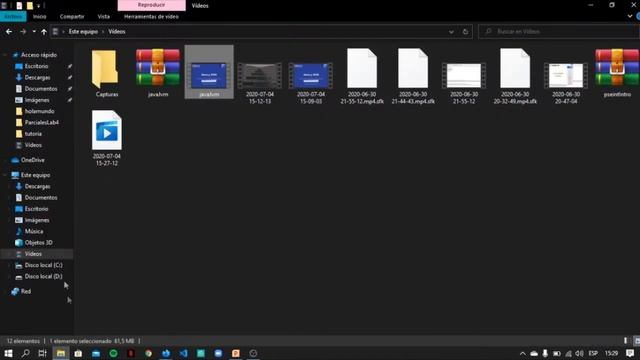Image resolution: width=640 pixels, height=360 pixels.
Task: Select file 2020-06-30 21-55-12.mp4.sfk
Action: tap(362, 76)
